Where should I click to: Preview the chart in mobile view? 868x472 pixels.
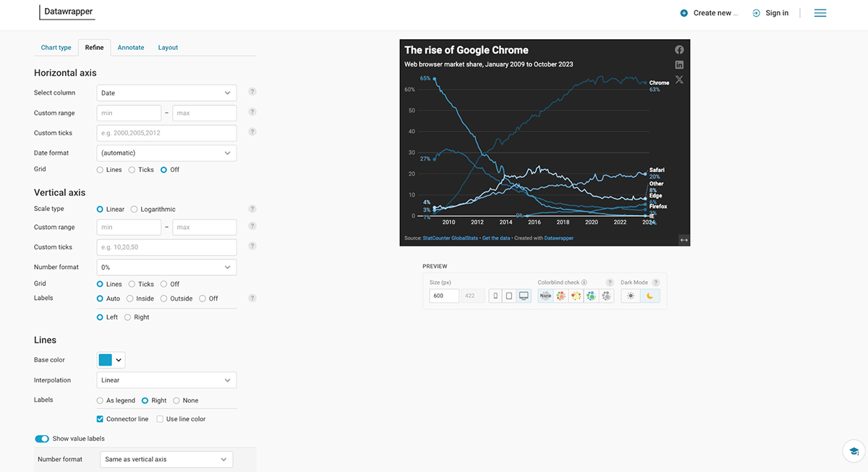[x=496, y=296]
